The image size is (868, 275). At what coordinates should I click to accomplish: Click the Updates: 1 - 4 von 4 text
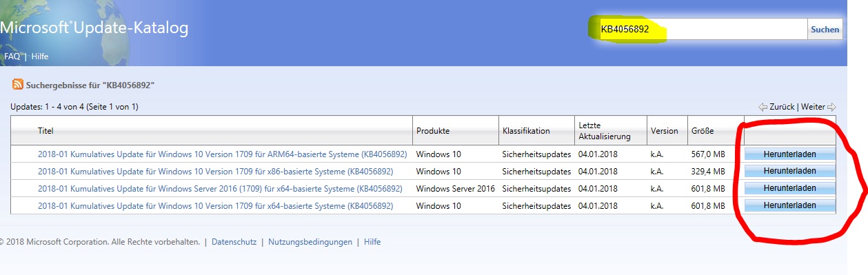click(x=74, y=107)
